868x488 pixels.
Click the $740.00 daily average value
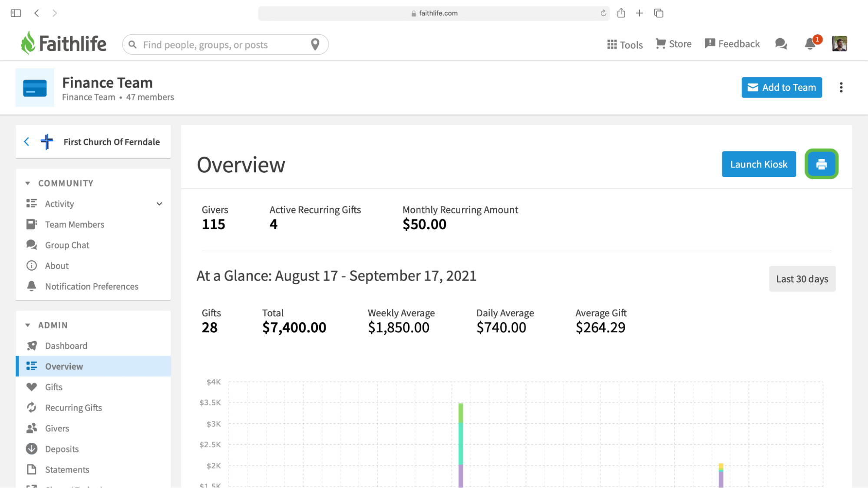501,328
